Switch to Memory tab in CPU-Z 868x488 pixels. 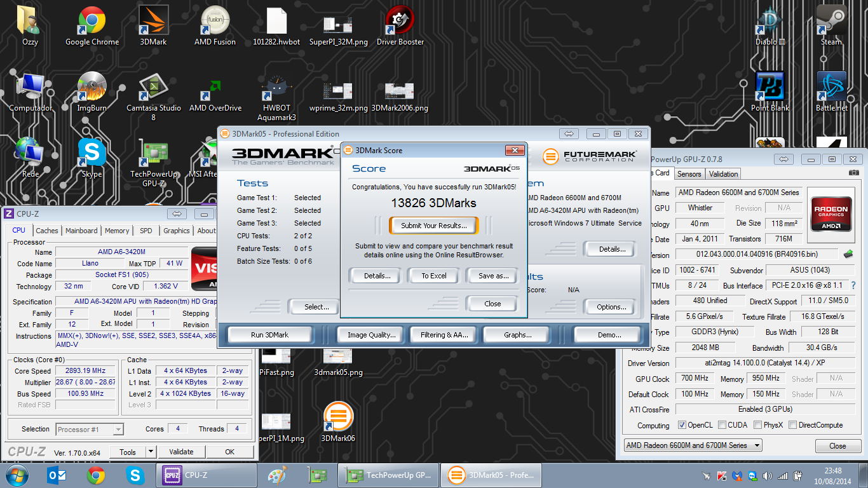pyautogui.click(x=117, y=231)
